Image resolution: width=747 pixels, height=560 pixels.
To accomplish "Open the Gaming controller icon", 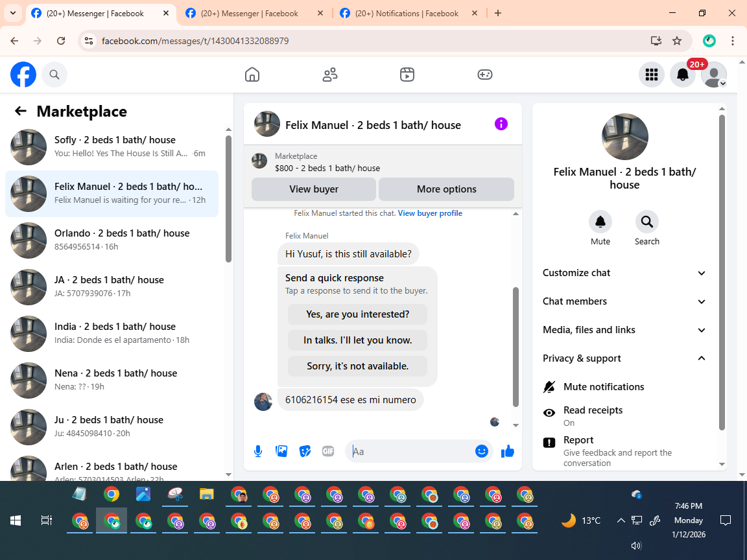I will (484, 75).
